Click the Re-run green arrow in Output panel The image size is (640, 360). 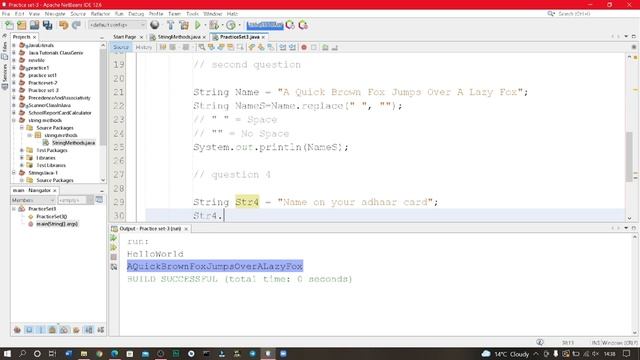113,238
